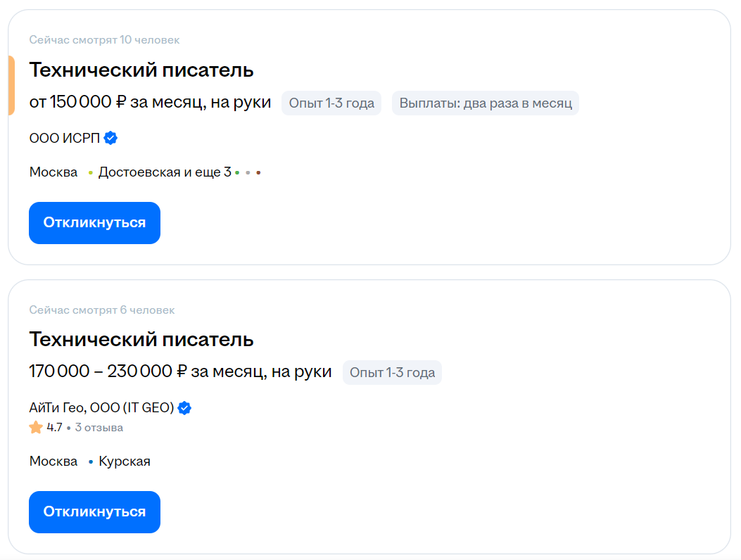Click the orange marker bar on the first vacancy
The image size is (741, 560).
coord(10,84)
